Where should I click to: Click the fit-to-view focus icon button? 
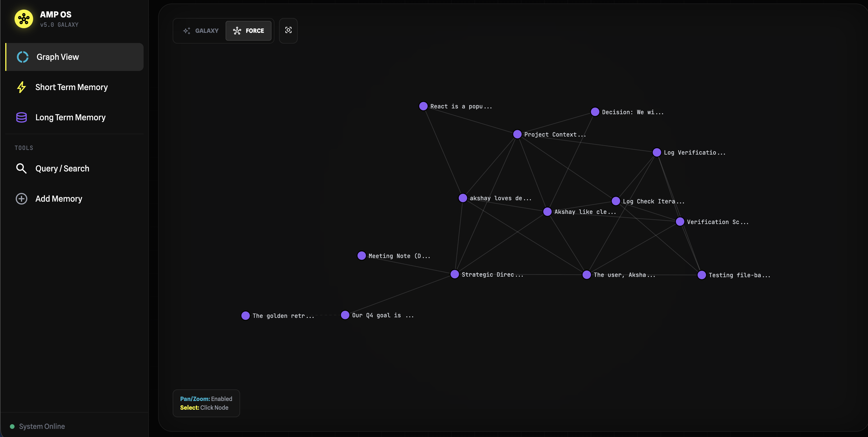coord(288,30)
